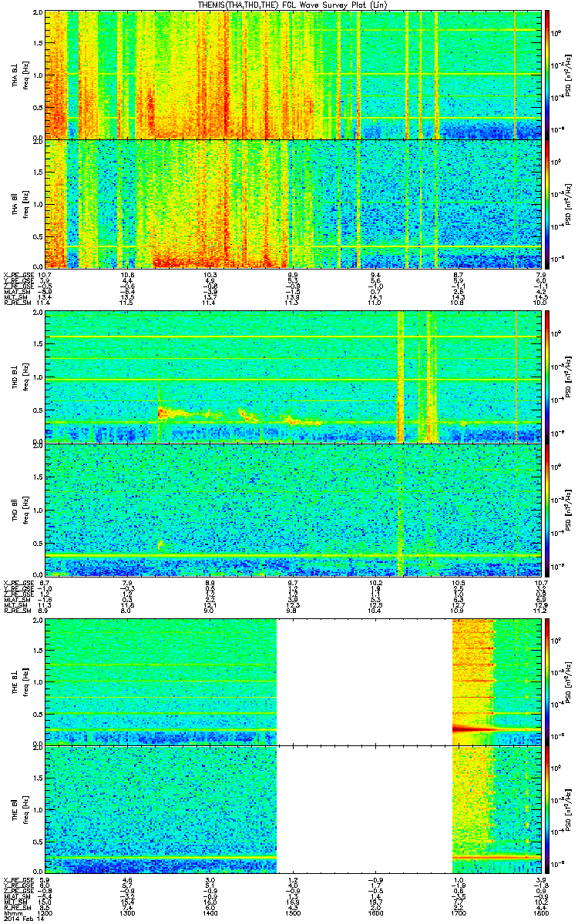Screen dimensions: 578x924
Task: Click the 1400 time tick label
Action: (210, 912)
